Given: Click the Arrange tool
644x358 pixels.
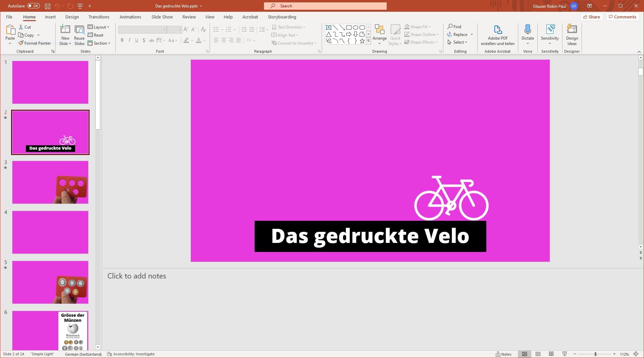Looking at the screenshot, I should [380, 34].
